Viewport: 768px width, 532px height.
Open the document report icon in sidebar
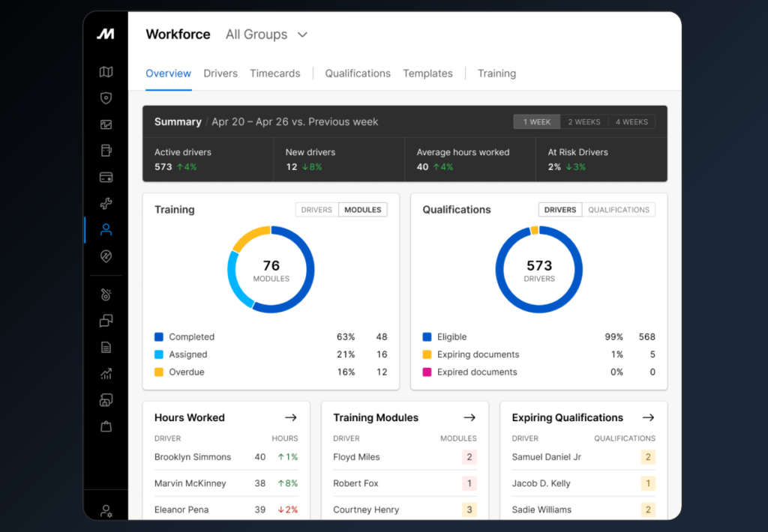(106, 348)
